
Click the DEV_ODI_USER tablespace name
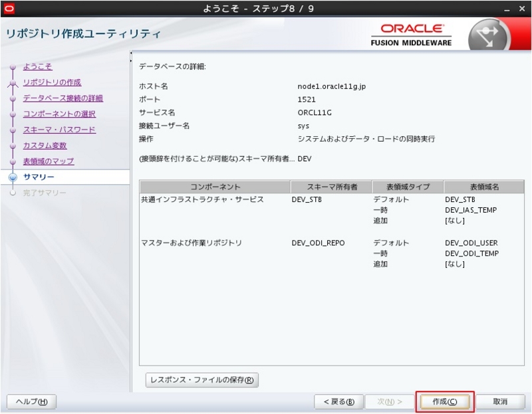pos(471,243)
